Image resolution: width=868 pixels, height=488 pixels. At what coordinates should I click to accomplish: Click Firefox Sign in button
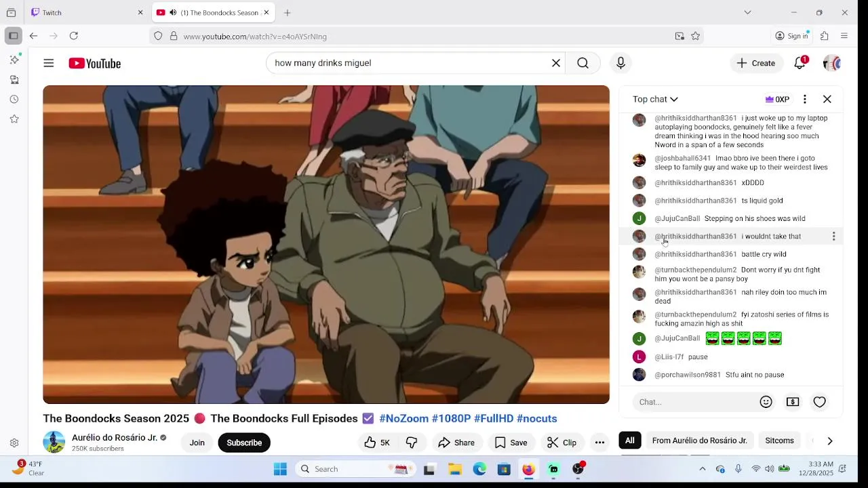click(x=792, y=36)
